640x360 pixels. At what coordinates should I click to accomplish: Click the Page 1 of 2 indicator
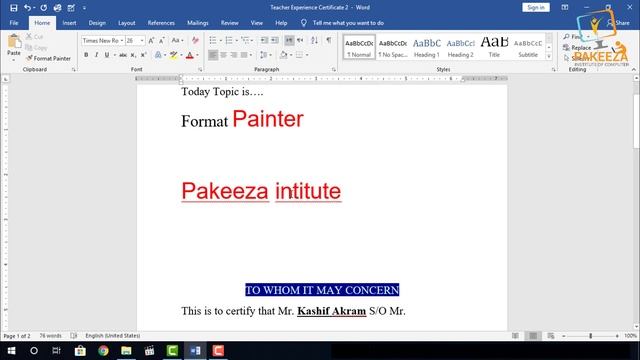coord(17,336)
